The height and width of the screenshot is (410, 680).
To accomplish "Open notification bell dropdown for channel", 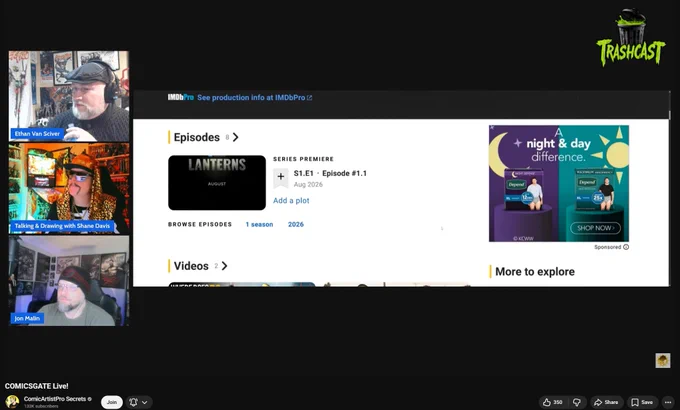I will [x=139, y=402].
